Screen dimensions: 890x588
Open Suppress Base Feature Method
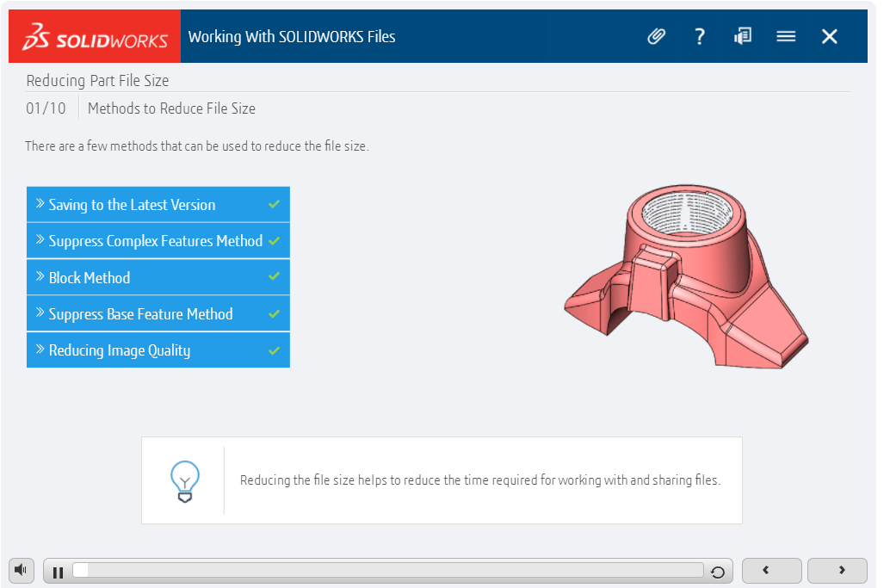pyautogui.click(x=158, y=314)
